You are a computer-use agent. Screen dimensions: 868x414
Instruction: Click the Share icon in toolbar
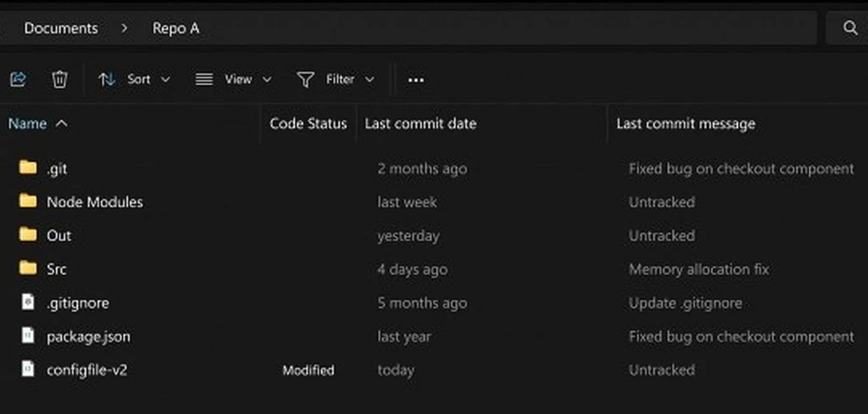18,79
